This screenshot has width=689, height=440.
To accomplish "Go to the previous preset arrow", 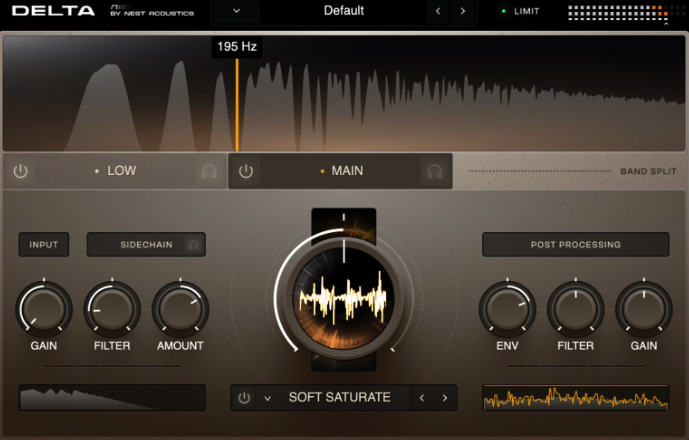I will (x=437, y=11).
